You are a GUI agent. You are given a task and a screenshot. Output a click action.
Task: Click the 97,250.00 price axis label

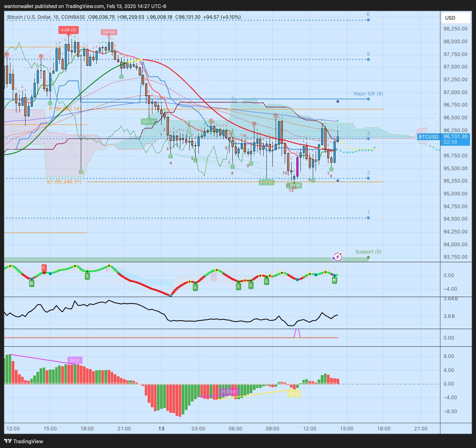pyautogui.click(x=455, y=79)
